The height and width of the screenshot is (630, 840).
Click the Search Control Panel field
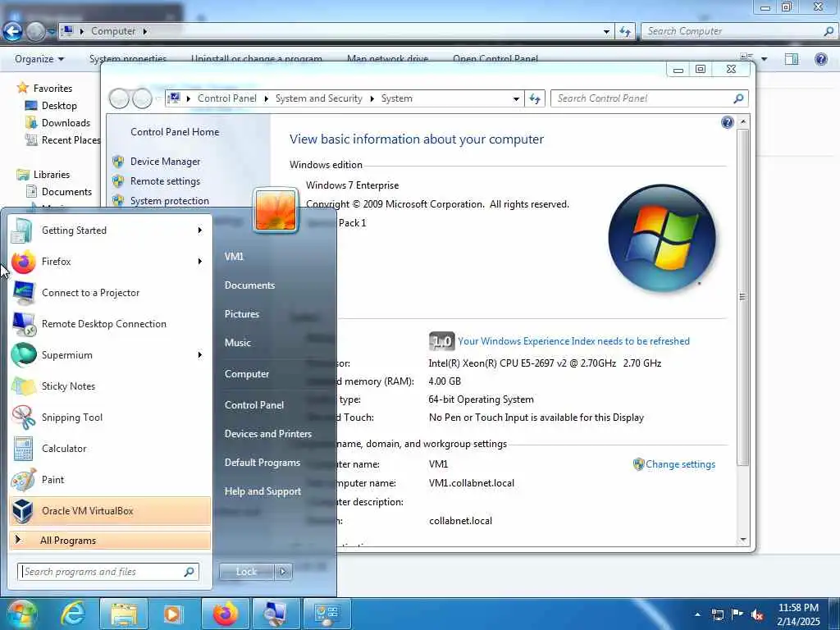(x=649, y=98)
